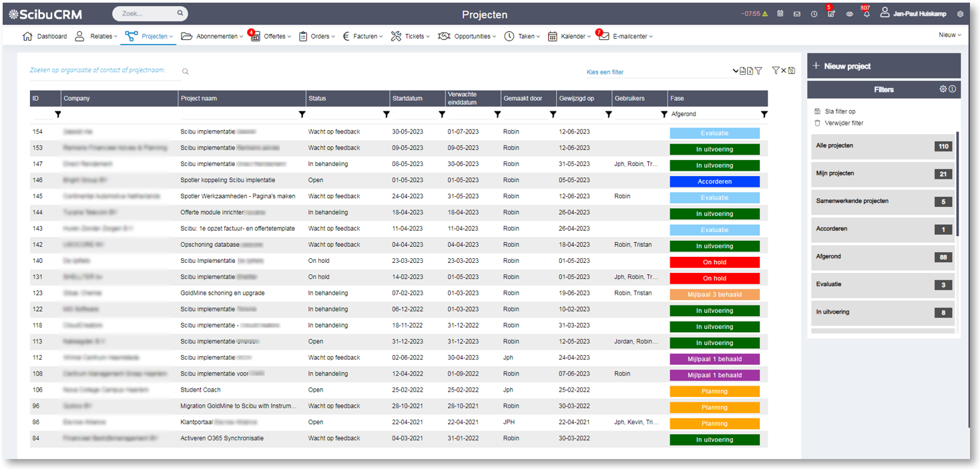Select the 'Accorderen' filter in sidebar

coord(884,229)
